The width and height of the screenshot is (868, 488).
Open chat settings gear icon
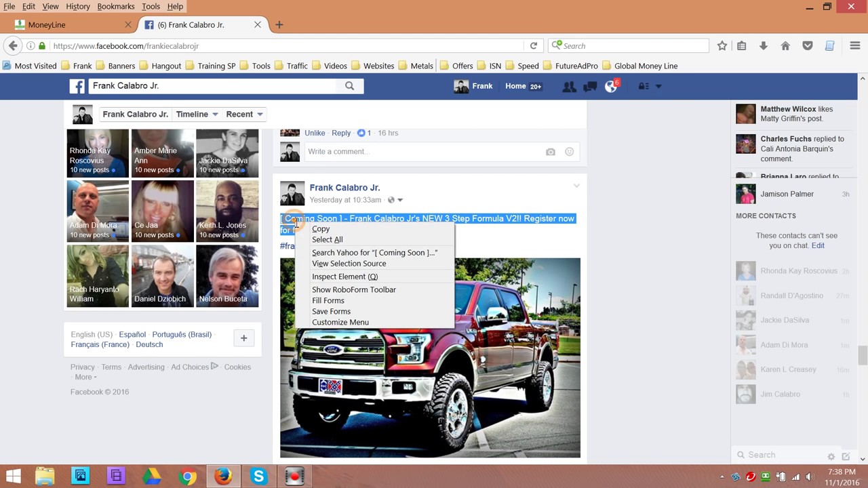pyautogui.click(x=831, y=456)
